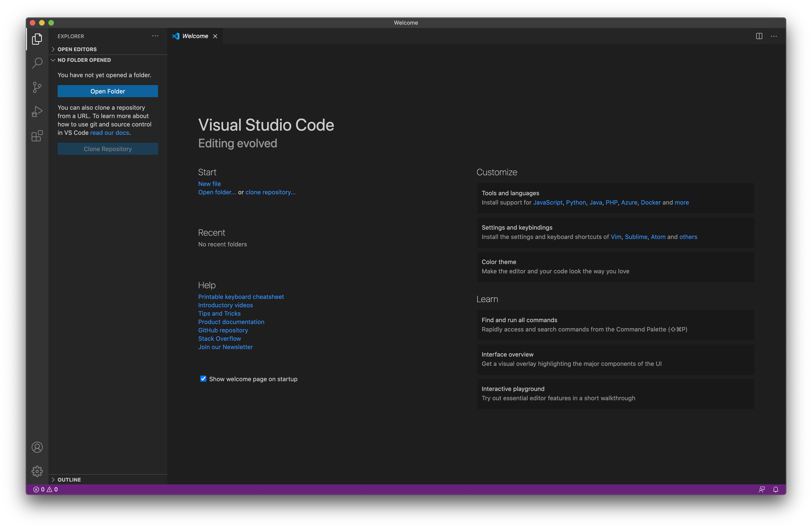
Task: Open the Color theme card
Action: tap(615, 267)
